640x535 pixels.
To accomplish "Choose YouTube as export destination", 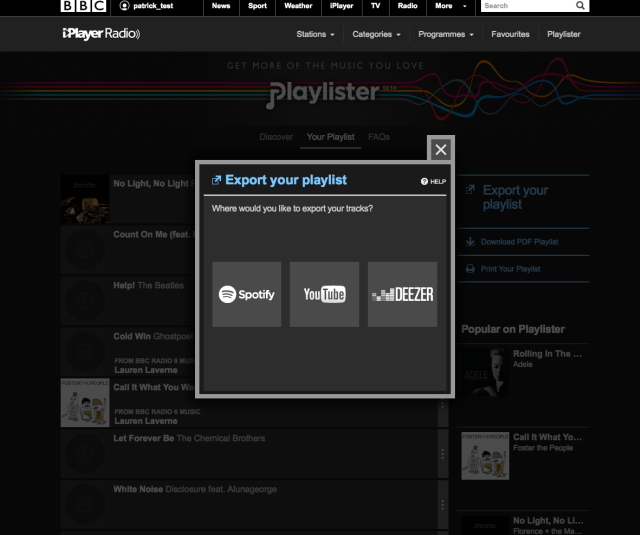I will tap(324, 294).
